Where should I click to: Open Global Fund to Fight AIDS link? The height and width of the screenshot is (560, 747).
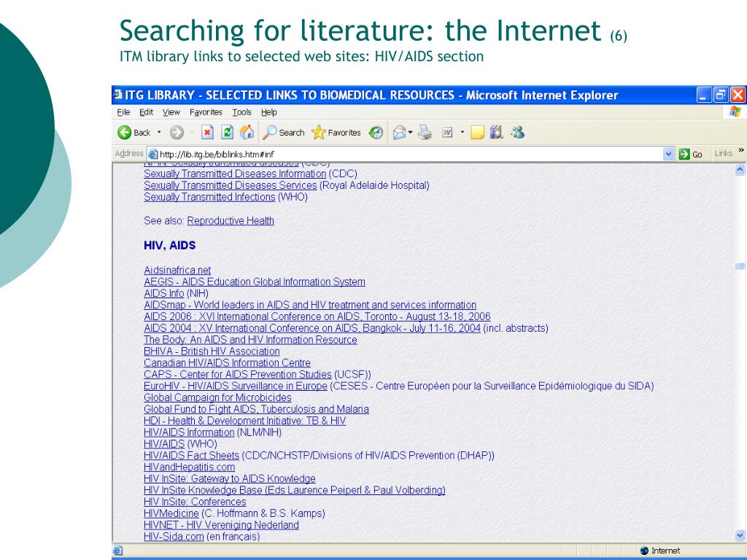pos(256,409)
